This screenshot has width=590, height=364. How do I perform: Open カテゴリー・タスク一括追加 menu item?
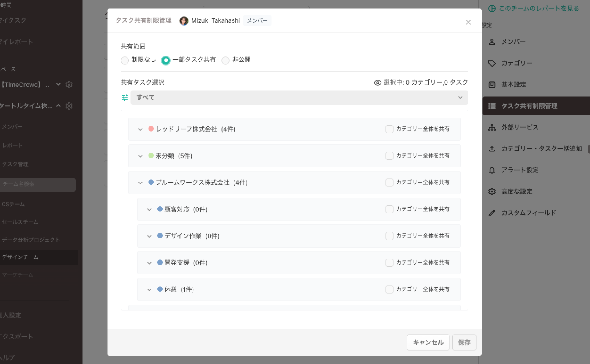(x=541, y=149)
